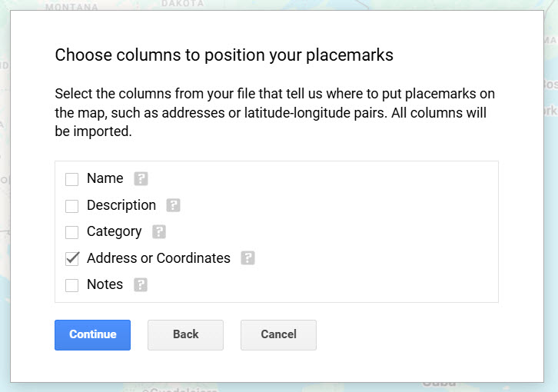Select the 'Category' column label

point(115,232)
